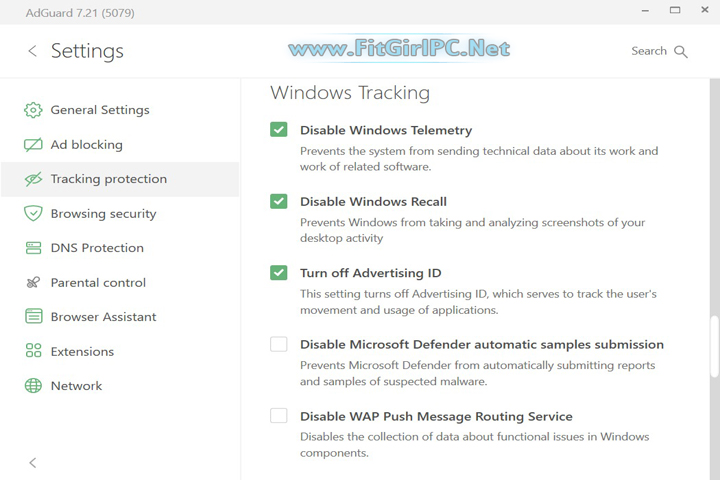This screenshot has height=480, width=720.
Task: Select Tracking protection in sidebar
Action: (108, 179)
